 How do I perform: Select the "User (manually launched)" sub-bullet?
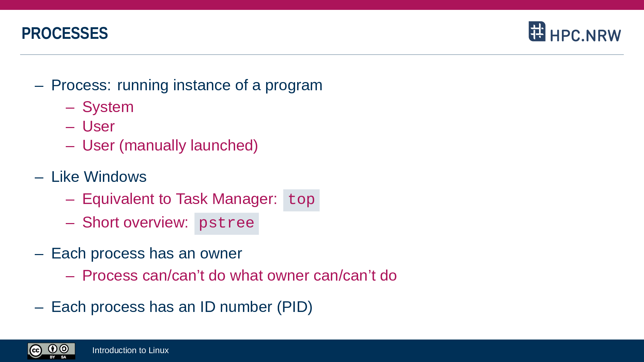pyautogui.click(x=170, y=145)
